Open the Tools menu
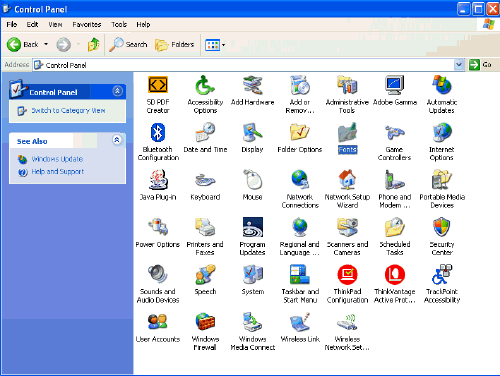 click(119, 24)
